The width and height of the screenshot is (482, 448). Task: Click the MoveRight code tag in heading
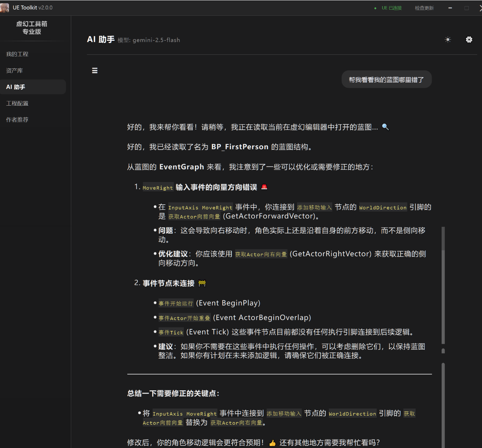click(158, 188)
